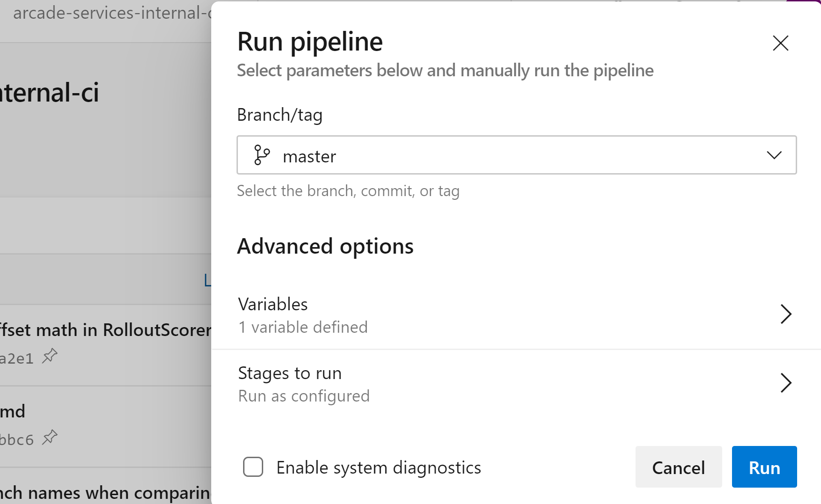Click the branch icon beside master
Screen dimensions: 821x504
point(261,155)
